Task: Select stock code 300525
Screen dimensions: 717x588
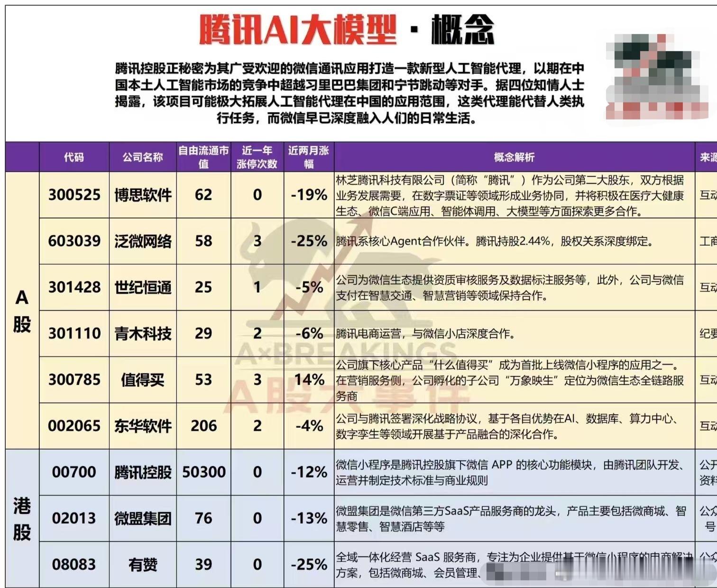Action: pyautogui.click(x=74, y=195)
